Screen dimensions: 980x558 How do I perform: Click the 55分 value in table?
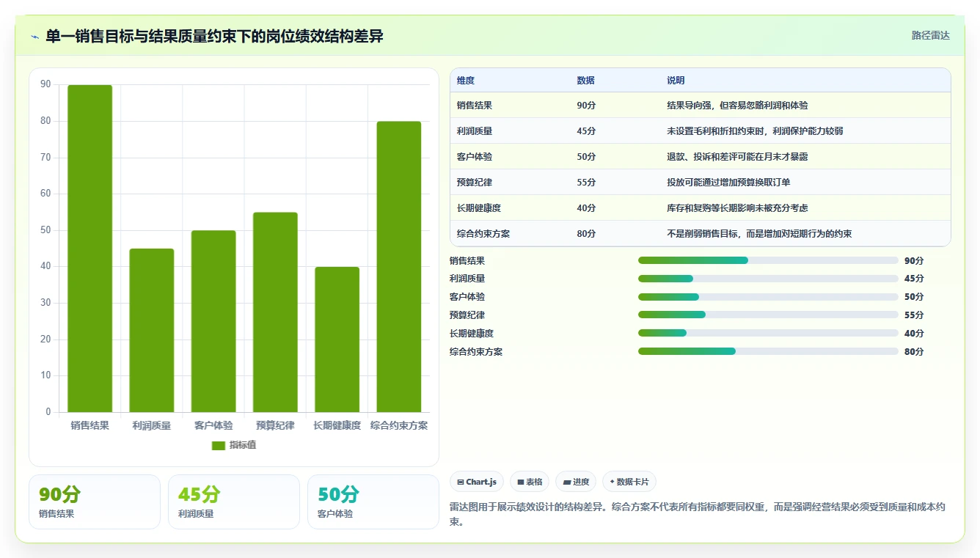[586, 183]
